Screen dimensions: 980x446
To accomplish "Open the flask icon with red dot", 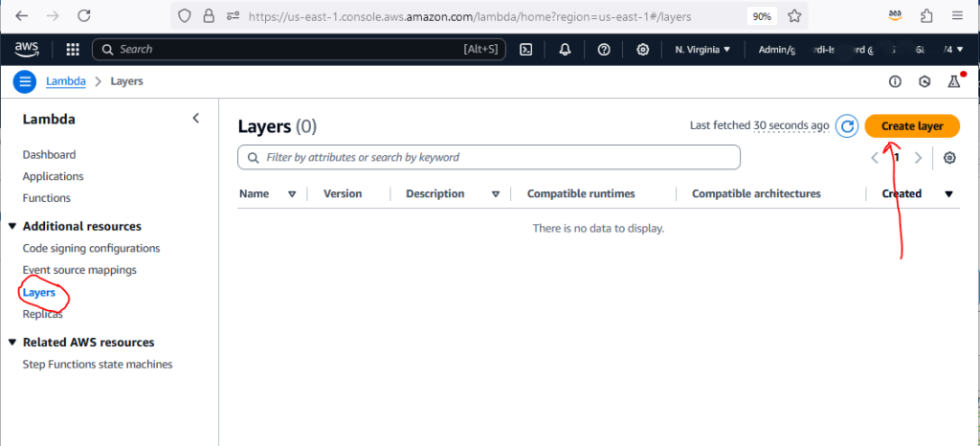I will [x=954, y=80].
